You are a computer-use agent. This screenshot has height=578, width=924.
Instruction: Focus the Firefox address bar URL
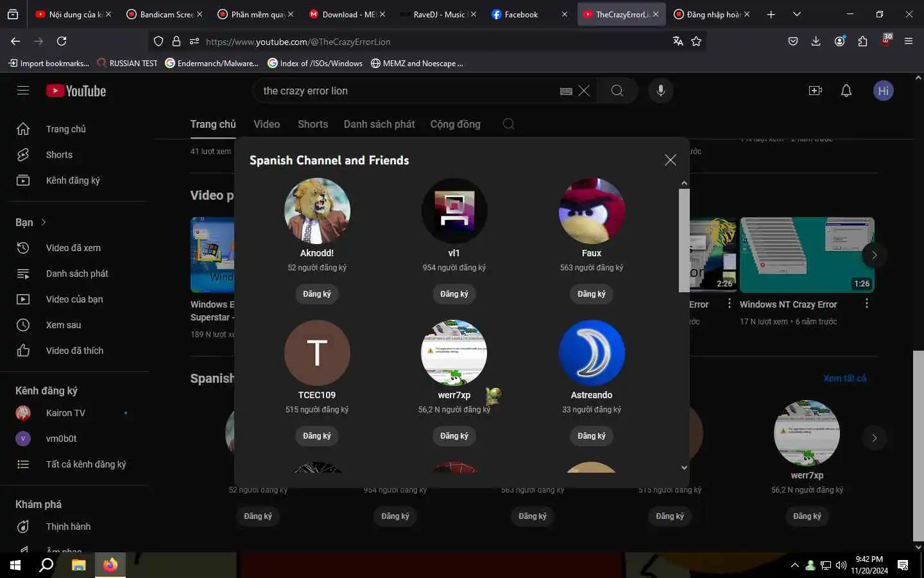pos(430,41)
